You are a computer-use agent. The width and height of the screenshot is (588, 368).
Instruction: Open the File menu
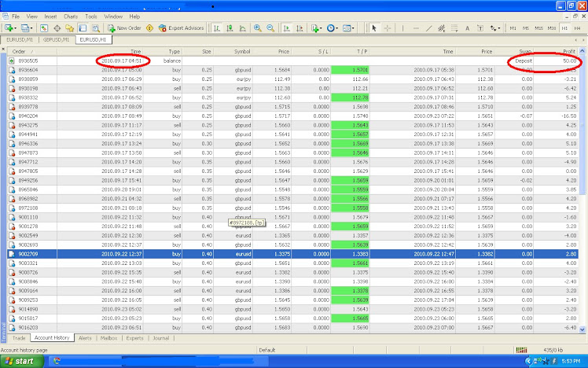click(16, 17)
